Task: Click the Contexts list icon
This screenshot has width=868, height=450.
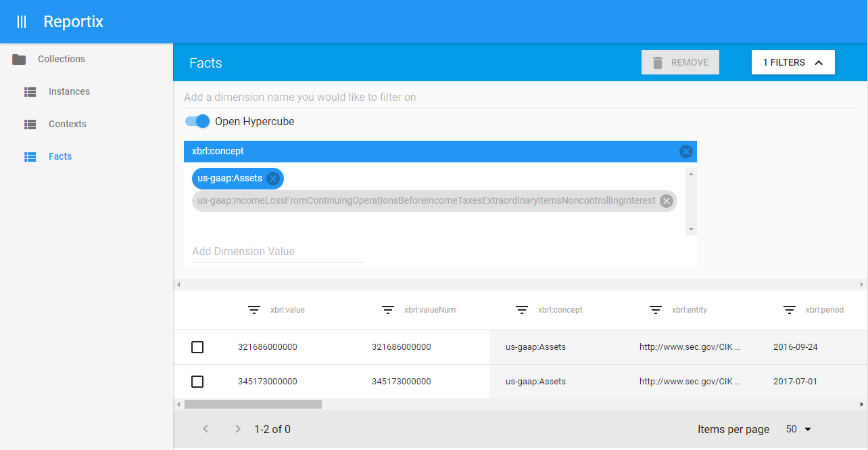Action: [30, 124]
